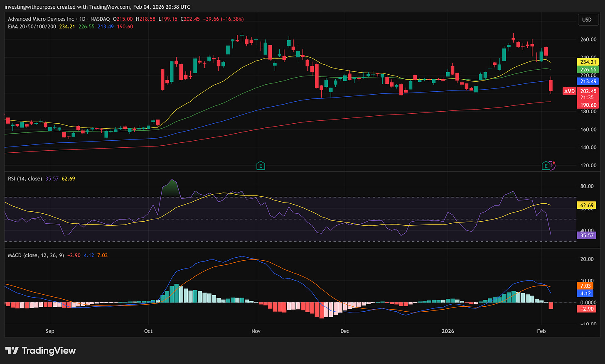
Task: Click the Sep label on time axis
Action: pyautogui.click(x=50, y=331)
